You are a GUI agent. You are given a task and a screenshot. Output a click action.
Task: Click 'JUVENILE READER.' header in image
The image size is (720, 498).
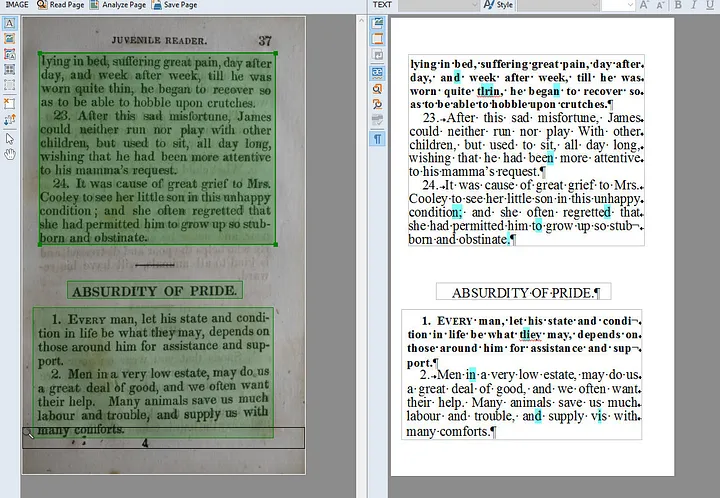pos(159,40)
